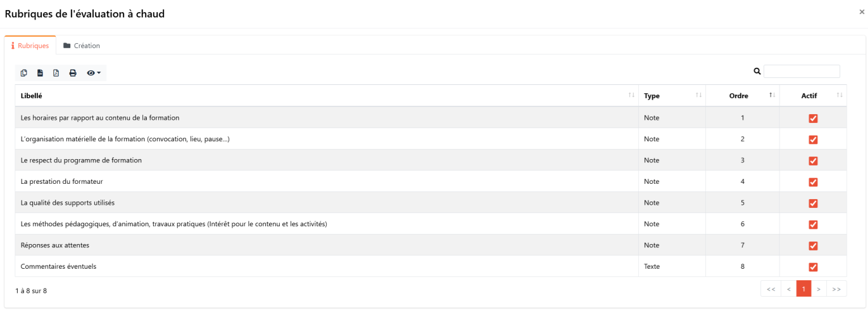This screenshot has height=310, width=868.
Task: Export the table as PDF
Action: tap(56, 73)
